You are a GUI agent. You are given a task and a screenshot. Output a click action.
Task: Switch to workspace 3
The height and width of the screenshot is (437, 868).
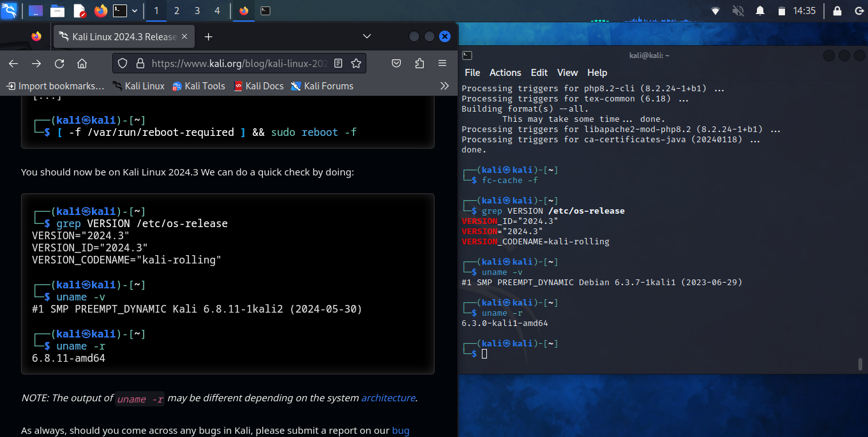pyautogui.click(x=197, y=10)
